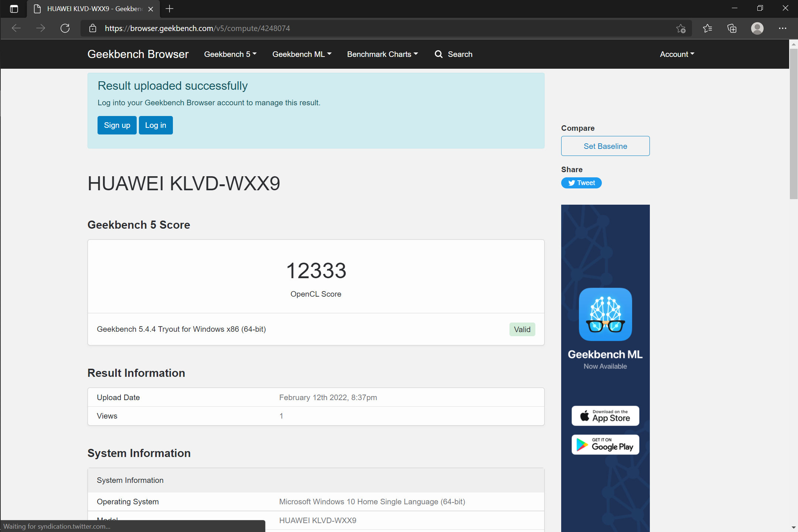Click the 12333 OpenCL score value
Image resolution: width=798 pixels, height=532 pixels.
316,270
